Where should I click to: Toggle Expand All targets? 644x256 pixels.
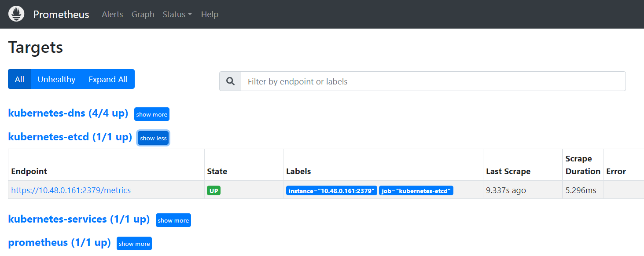point(108,79)
